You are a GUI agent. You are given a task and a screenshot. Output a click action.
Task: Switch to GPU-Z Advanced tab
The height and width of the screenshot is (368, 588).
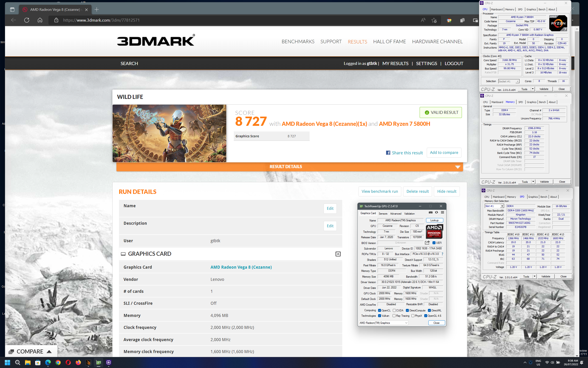click(396, 213)
